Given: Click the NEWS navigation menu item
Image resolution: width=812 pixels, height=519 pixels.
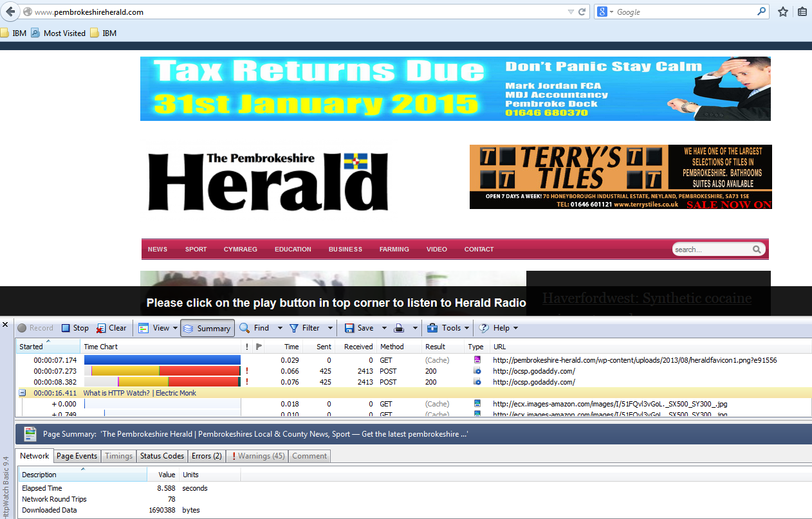Looking at the screenshot, I should tap(158, 250).
